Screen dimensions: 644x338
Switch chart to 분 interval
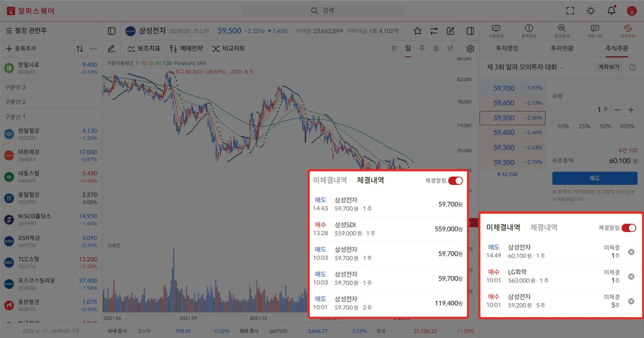pos(394,48)
